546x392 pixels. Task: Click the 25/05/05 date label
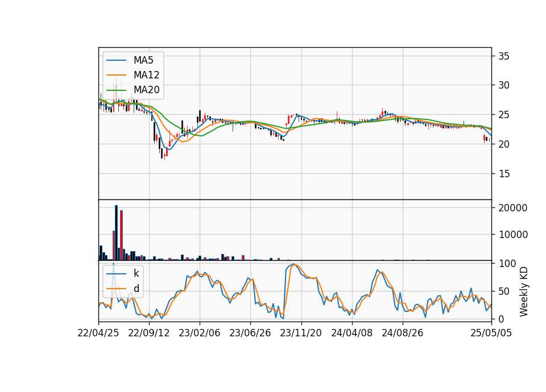491,333
